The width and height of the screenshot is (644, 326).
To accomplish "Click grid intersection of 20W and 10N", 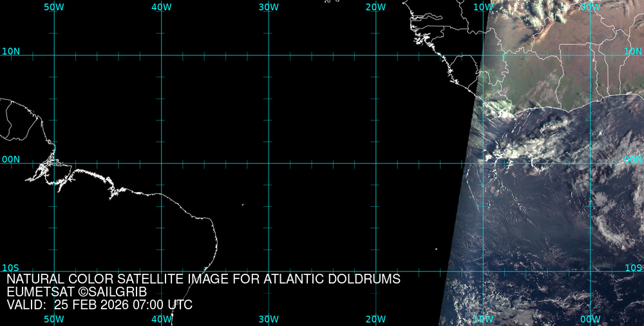I will (x=376, y=55).
